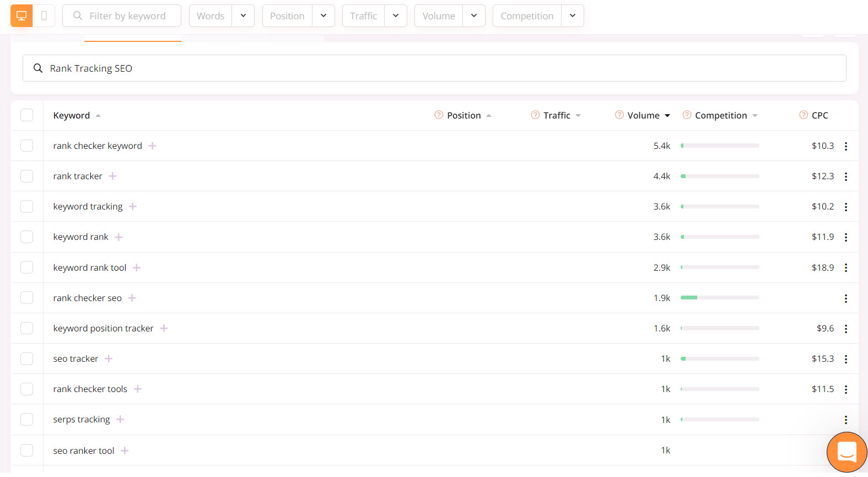Switch to desktop device view

[x=21, y=16]
